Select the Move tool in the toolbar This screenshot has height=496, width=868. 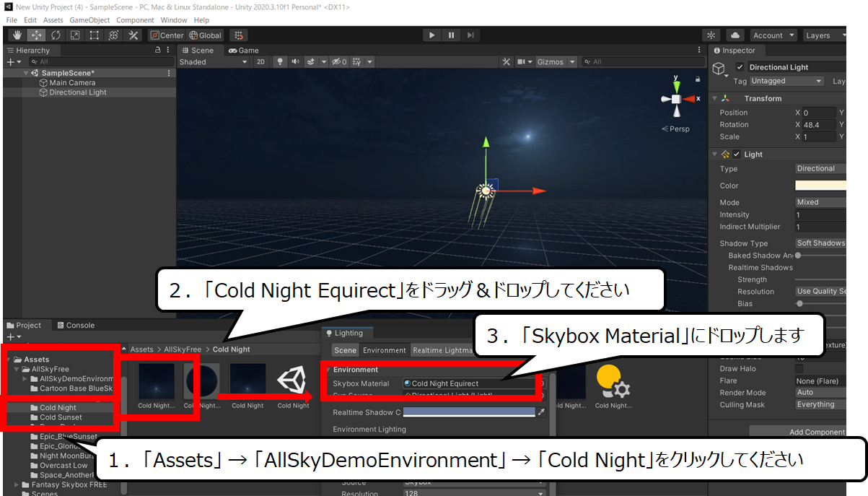pyautogui.click(x=37, y=35)
